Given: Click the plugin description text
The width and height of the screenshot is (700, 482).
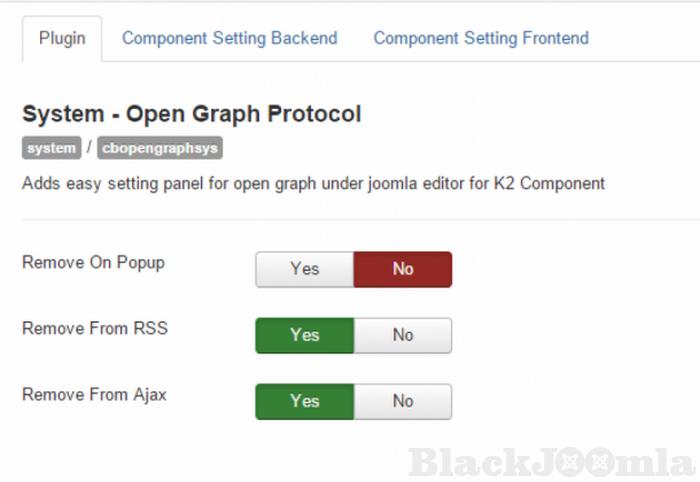Looking at the screenshot, I should 313,183.
